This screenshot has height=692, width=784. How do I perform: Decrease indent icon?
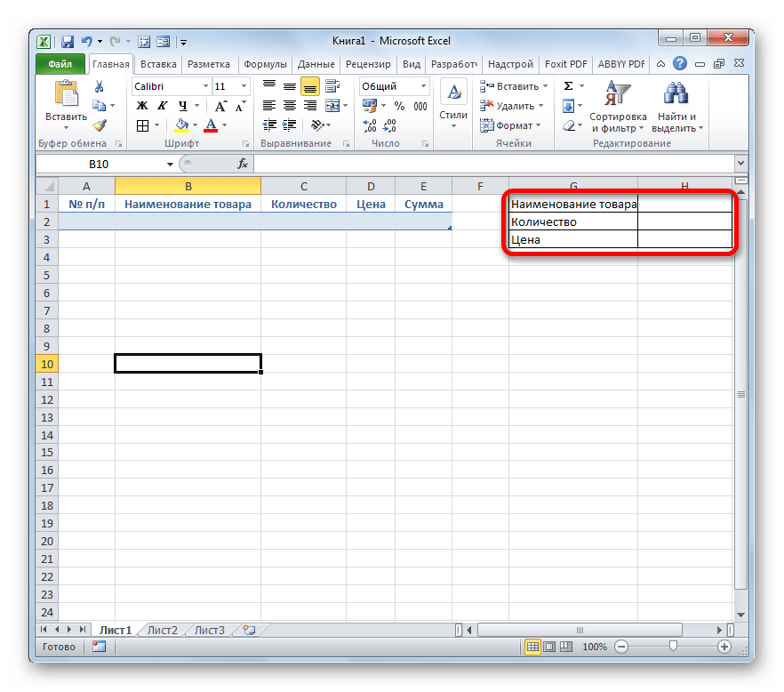(x=269, y=125)
